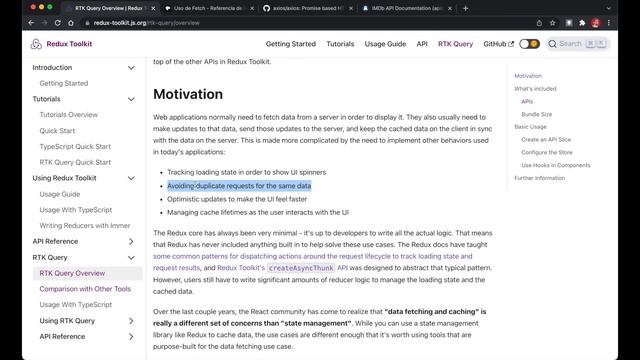Collapse the Using Redux Toolkit section
This screenshot has width=640, height=360.
point(131,178)
